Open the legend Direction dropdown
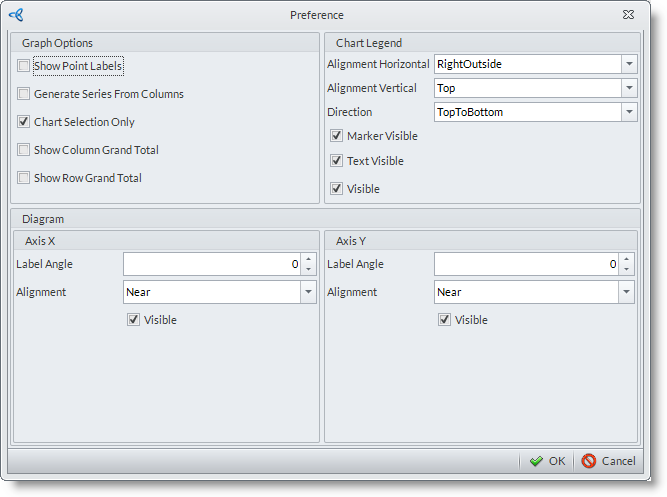The height and width of the screenshot is (497, 667). point(628,112)
